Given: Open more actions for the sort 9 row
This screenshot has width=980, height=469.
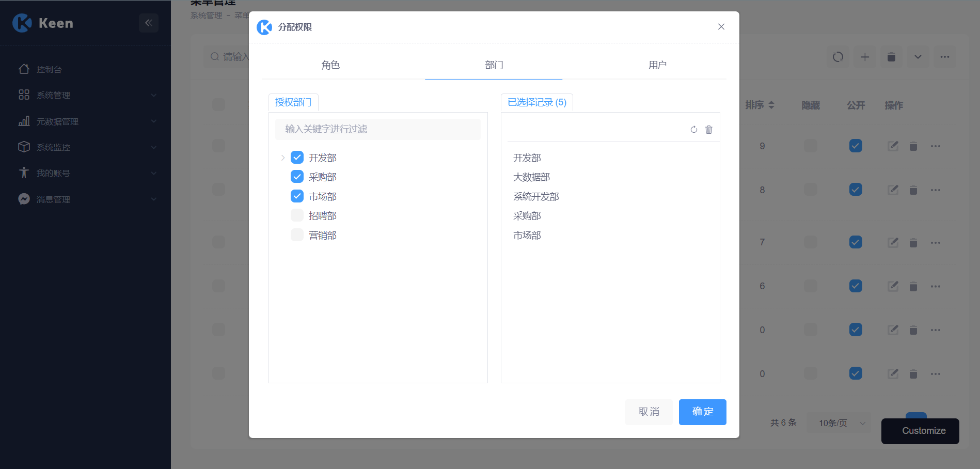Looking at the screenshot, I should 936,146.
